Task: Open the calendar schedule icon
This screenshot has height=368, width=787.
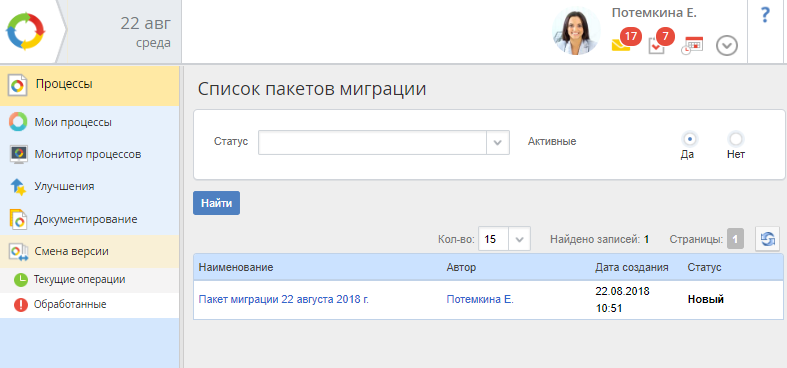Action: pyautogui.click(x=692, y=46)
